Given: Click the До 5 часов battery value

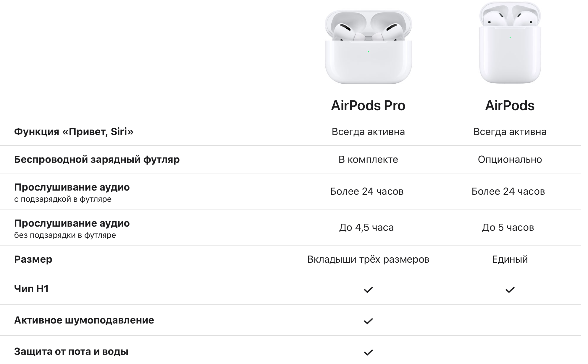Looking at the screenshot, I should coord(508,227).
